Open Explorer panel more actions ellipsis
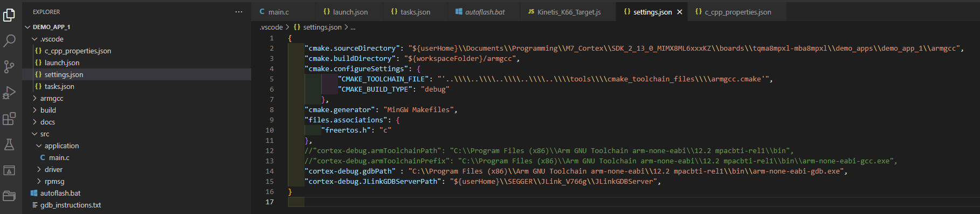 pos(239,12)
